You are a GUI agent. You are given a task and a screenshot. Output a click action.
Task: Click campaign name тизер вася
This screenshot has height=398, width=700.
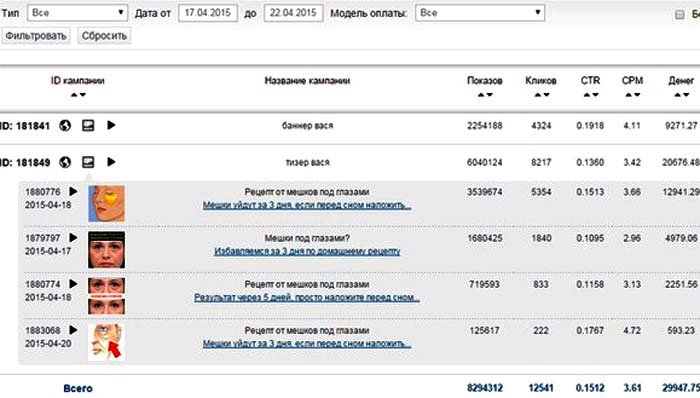(307, 162)
